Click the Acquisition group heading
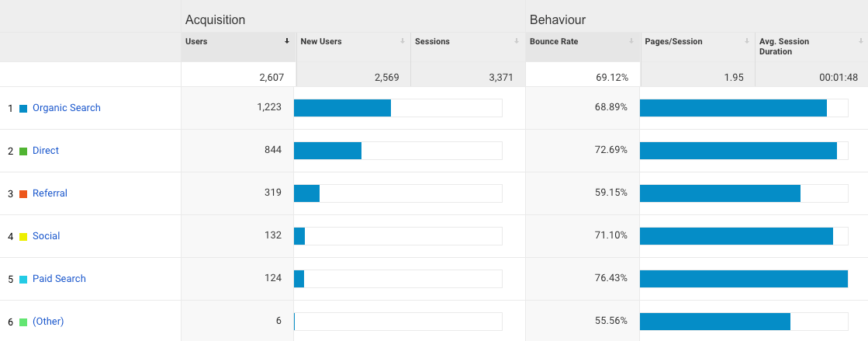The height and width of the screenshot is (341, 868). coord(216,20)
